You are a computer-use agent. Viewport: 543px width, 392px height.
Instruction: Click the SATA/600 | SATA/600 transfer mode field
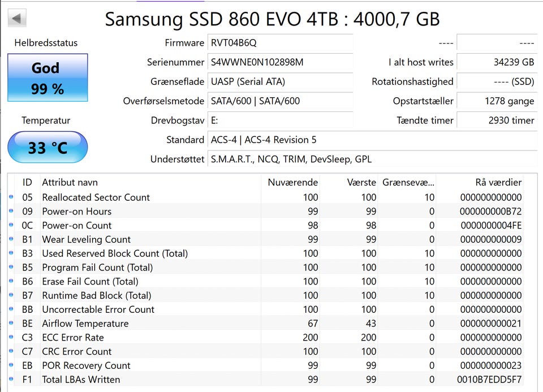pyautogui.click(x=280, y=101)
